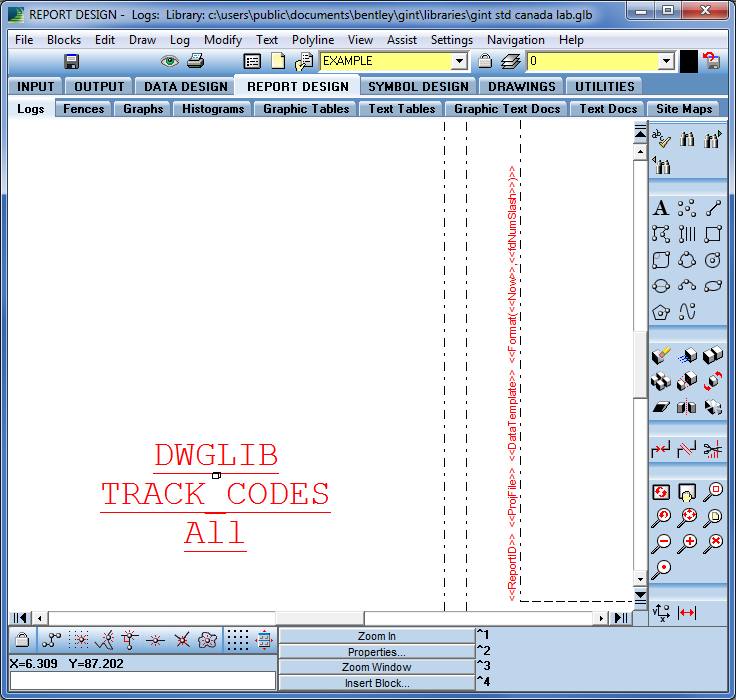Select the Ellipse drawing tool
The width and height of the screenshot is (736, 700).
coord(713,285)
